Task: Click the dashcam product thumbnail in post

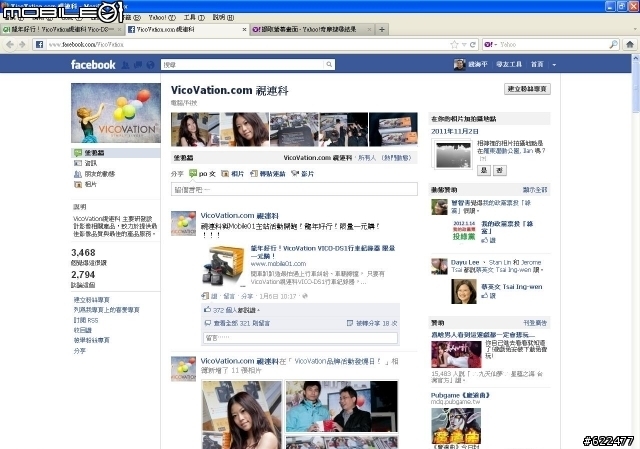Action: click(x=223, y=265)
